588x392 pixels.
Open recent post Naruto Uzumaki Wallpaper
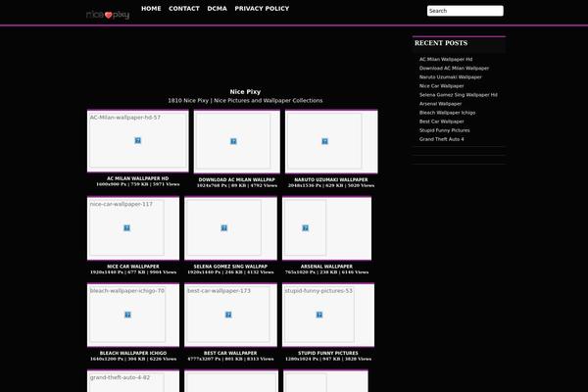[x=451, y=77]
